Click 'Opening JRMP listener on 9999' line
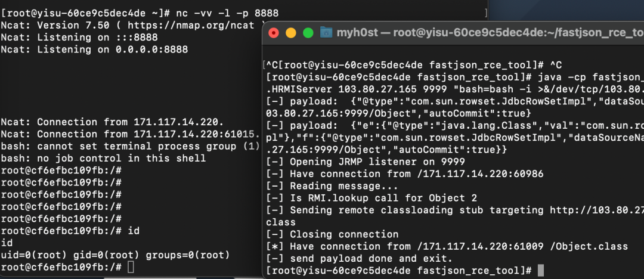Screen dimensions: 644x279 coord(366,162)
